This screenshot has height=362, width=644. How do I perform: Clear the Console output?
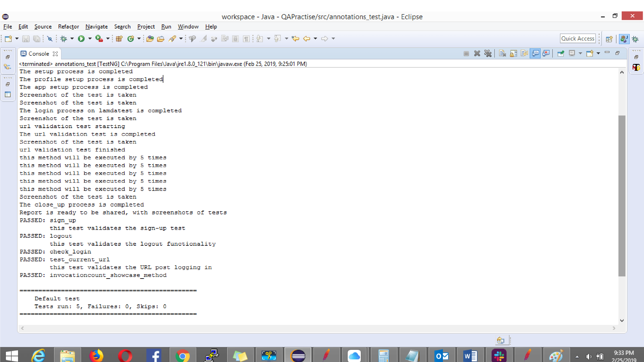pyautogui.click(x=502, y=53)
